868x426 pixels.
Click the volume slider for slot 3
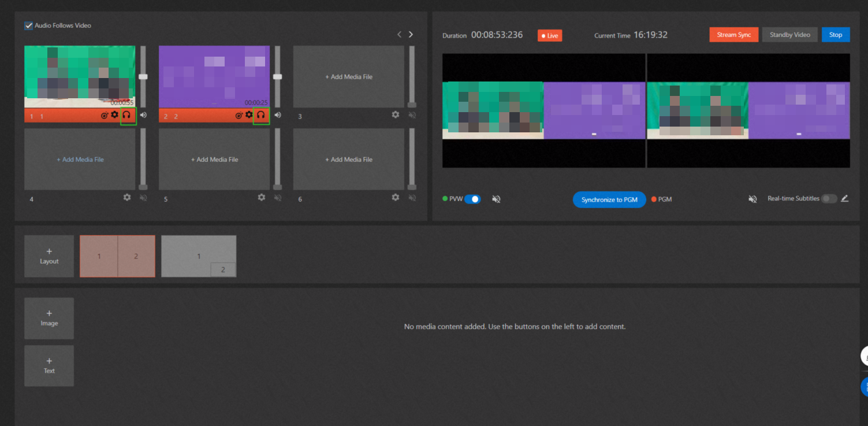point(412,77)
